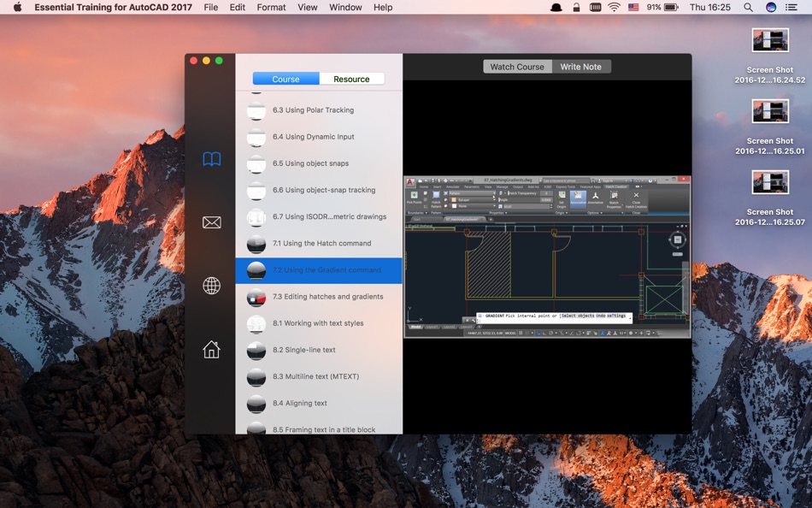This screenshot has width=812, height=508.
Task: Go to the home sidebar icon
Action: tap(211, 350)
